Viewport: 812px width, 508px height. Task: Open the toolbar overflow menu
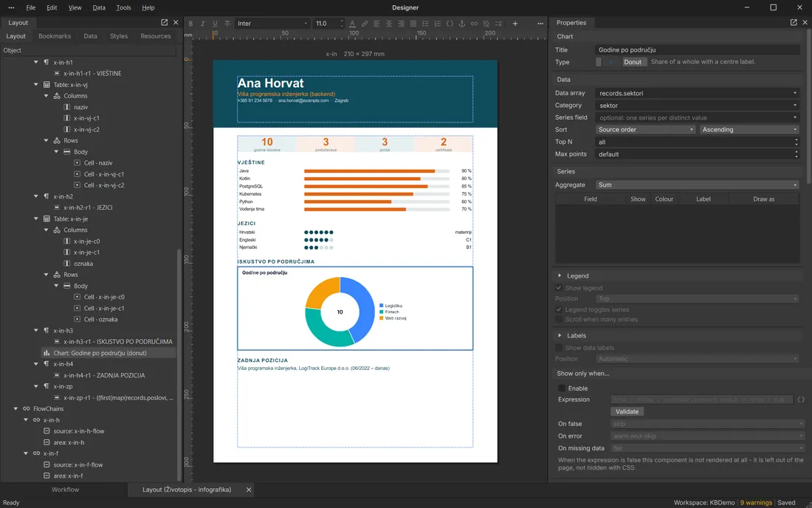(540, 24)
